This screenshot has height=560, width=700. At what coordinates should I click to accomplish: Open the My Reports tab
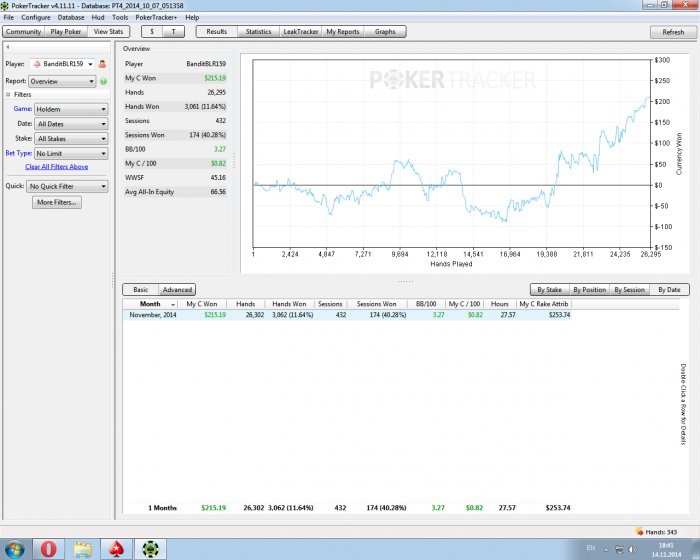point(343,32)
